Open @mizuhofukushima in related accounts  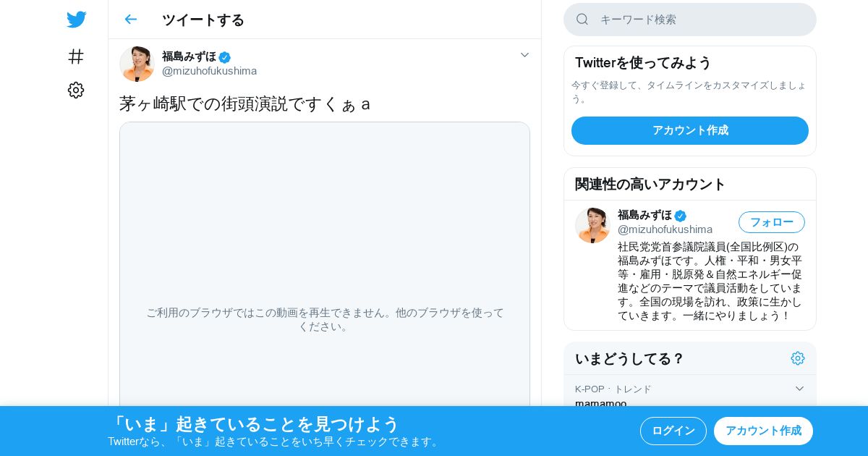point(665,229)
